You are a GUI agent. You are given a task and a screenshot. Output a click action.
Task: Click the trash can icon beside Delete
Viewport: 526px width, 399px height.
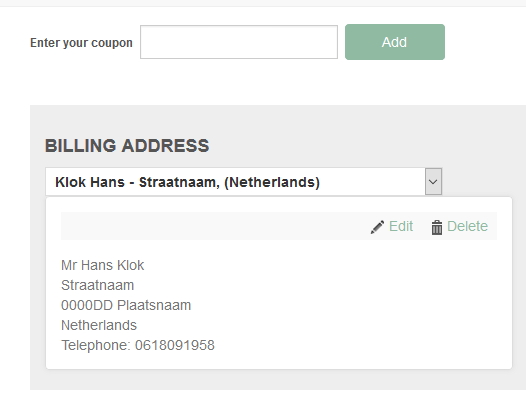[437, 227]
